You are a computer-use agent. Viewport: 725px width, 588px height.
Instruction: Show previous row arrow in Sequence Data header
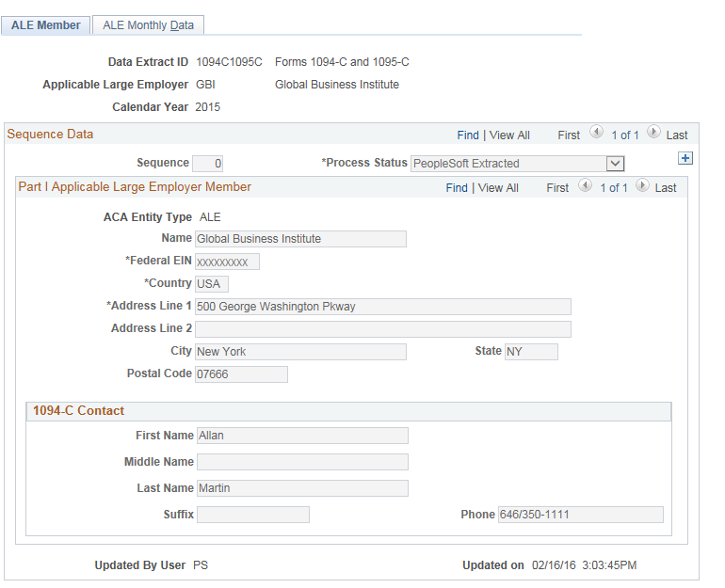(596, 132)
